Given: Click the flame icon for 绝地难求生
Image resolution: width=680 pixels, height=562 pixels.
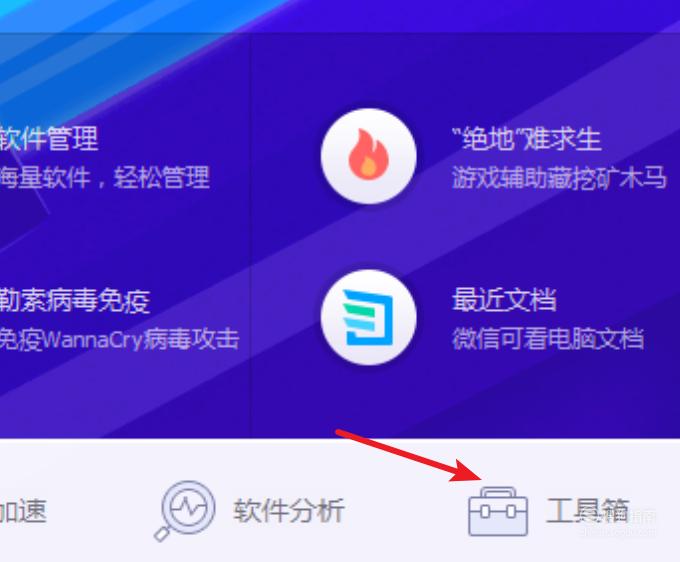Looking at the screenshot, I should pos(369,155).
